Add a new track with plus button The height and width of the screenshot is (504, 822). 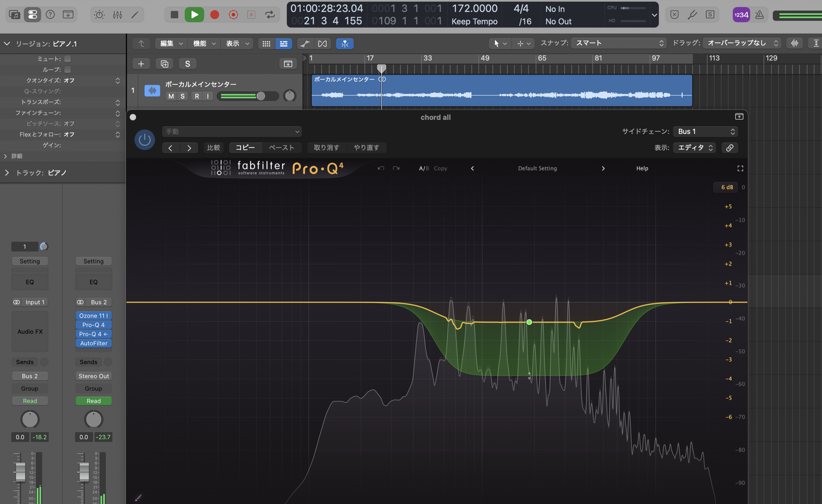[x=141, y=64]
